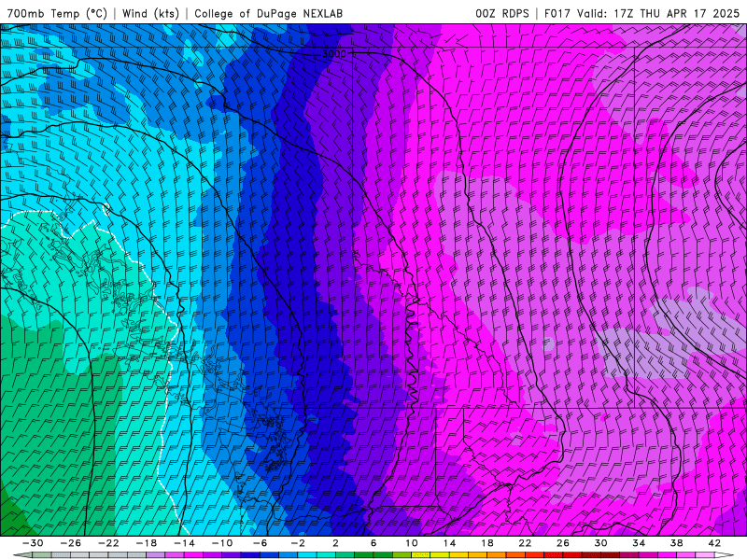Click the 2 colorbar label

click(336, 543)
